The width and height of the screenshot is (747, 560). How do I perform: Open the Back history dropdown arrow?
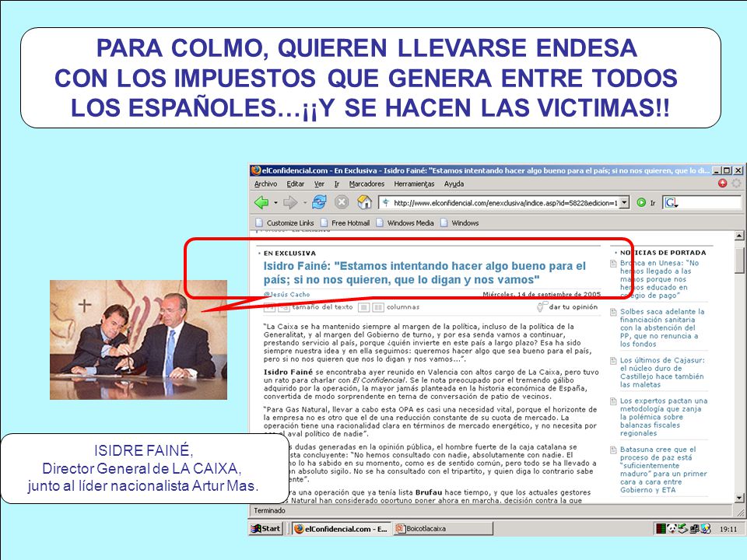pos(275,203)
